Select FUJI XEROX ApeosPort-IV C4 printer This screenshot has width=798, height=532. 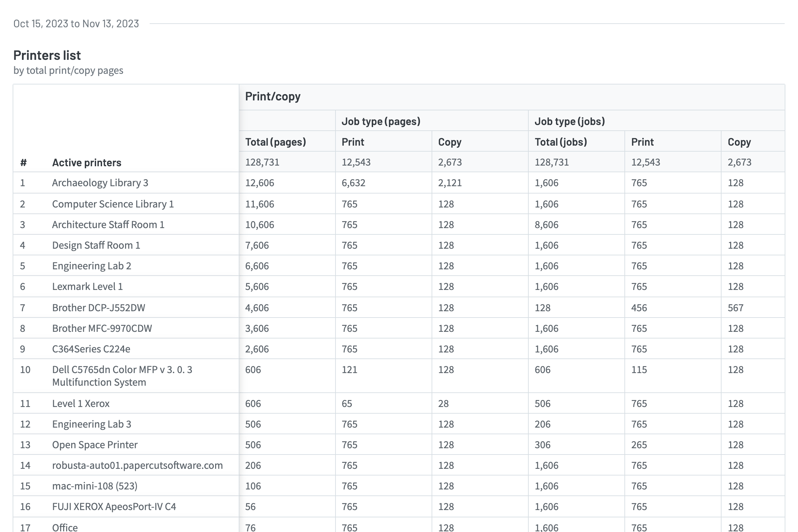[x=114, y=507]
